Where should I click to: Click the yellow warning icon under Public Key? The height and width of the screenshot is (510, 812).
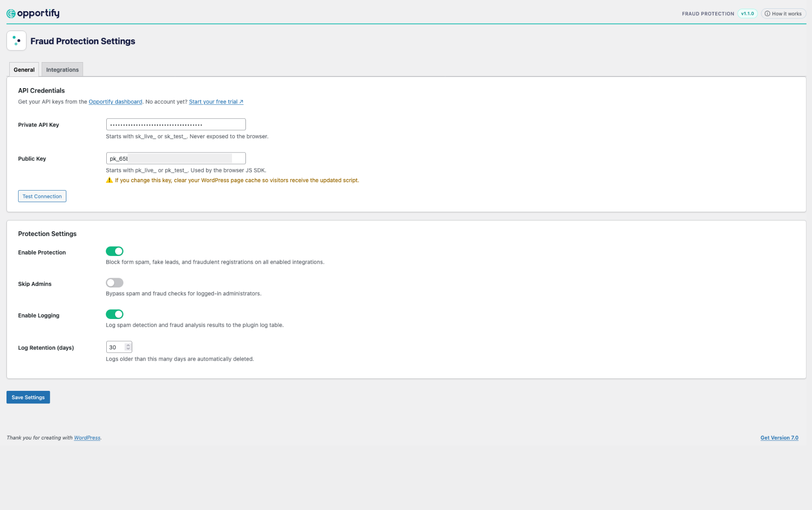pyautogui.click(x=110, y=180)
